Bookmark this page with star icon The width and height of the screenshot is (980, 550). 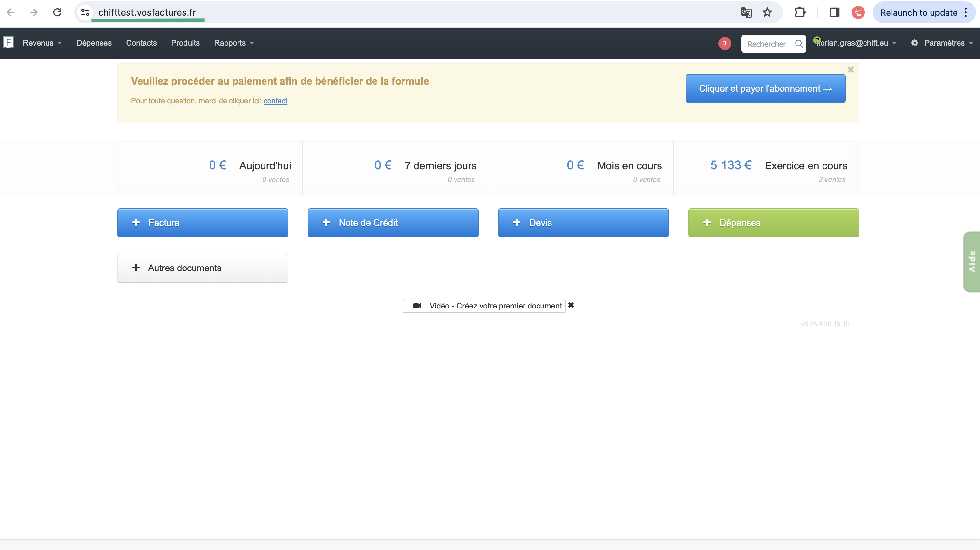pyautogui.click(x=767, y=13)
